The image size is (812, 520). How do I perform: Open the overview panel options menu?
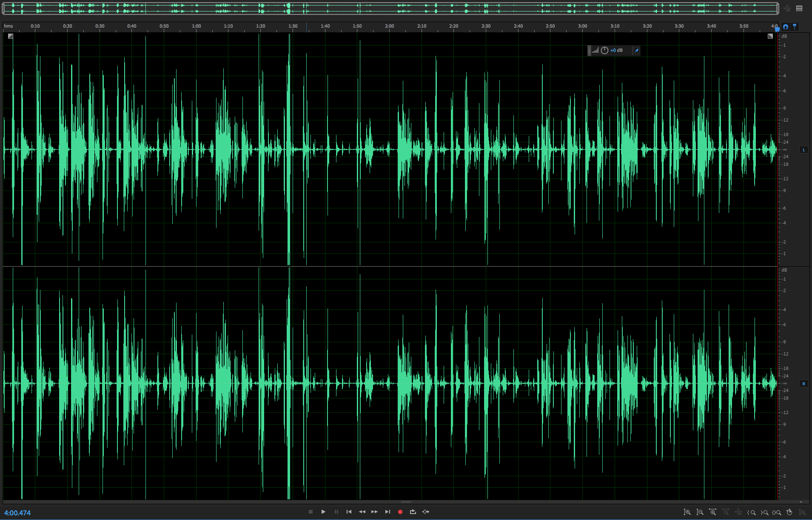point(799,8)
